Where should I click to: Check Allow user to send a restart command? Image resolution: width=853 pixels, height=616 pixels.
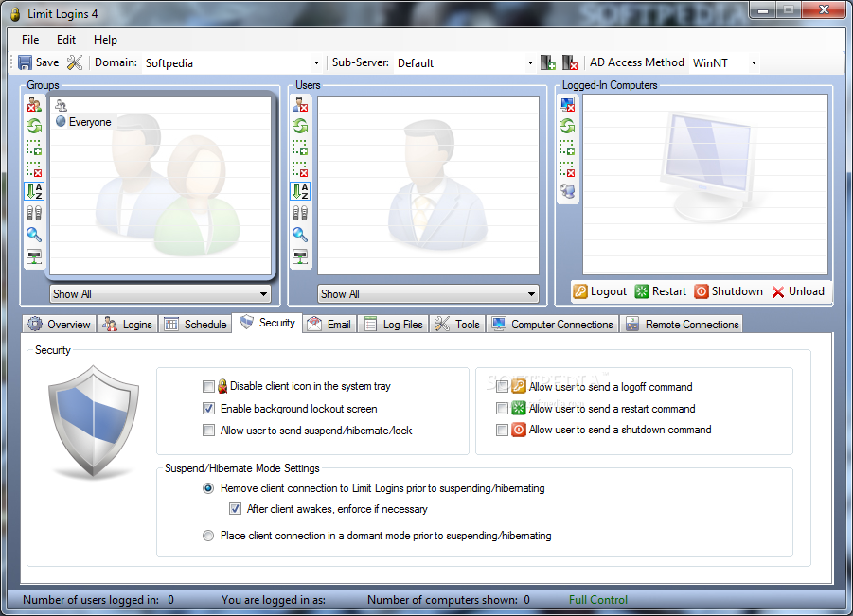(502, 409)
